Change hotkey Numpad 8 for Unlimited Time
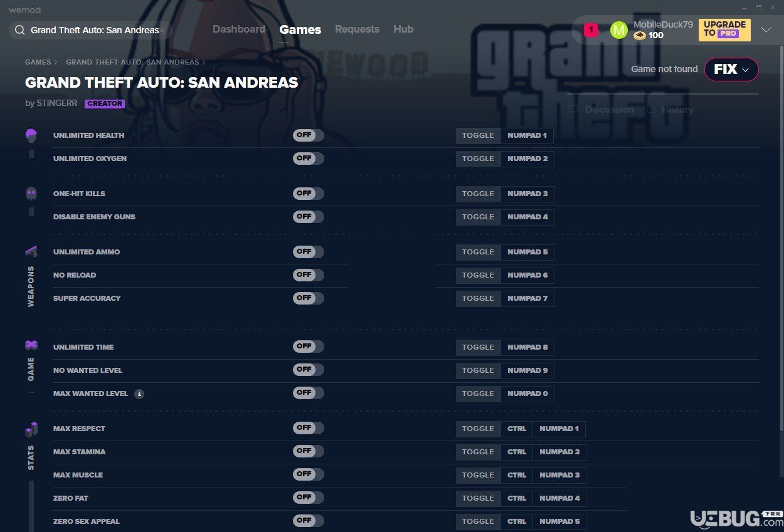 pos(527,347)
